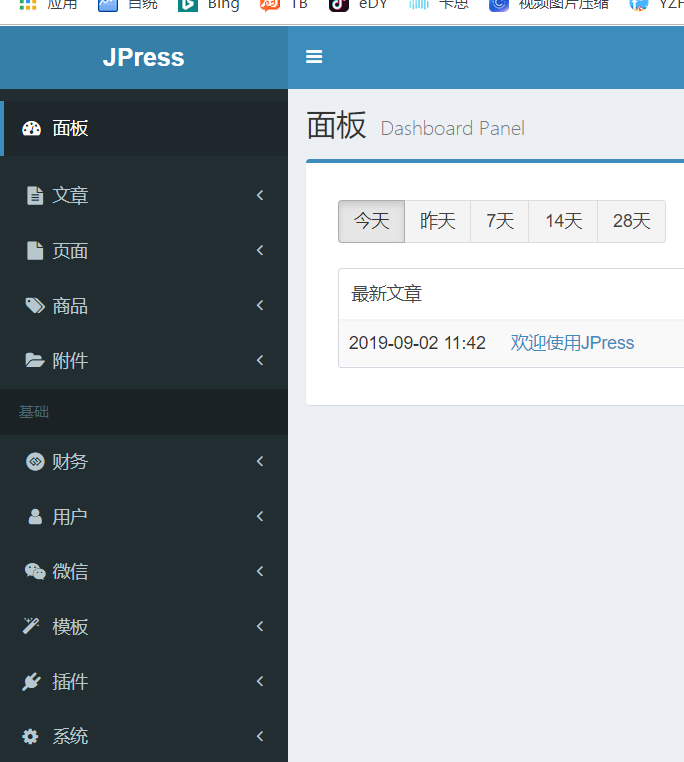Viewport: 684px width, 762px height.
Task: Click the magic wand icon beside 模板
Action: 32,626
